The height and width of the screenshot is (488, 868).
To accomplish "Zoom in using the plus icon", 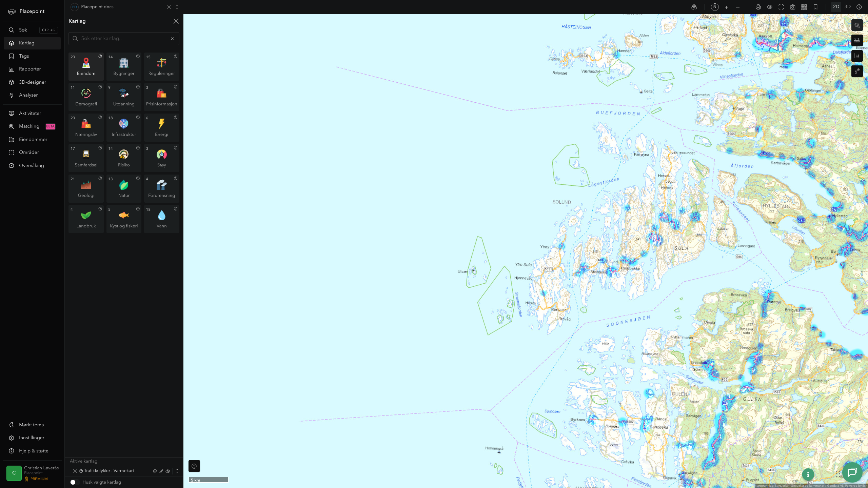I will [x=726, y=7].
